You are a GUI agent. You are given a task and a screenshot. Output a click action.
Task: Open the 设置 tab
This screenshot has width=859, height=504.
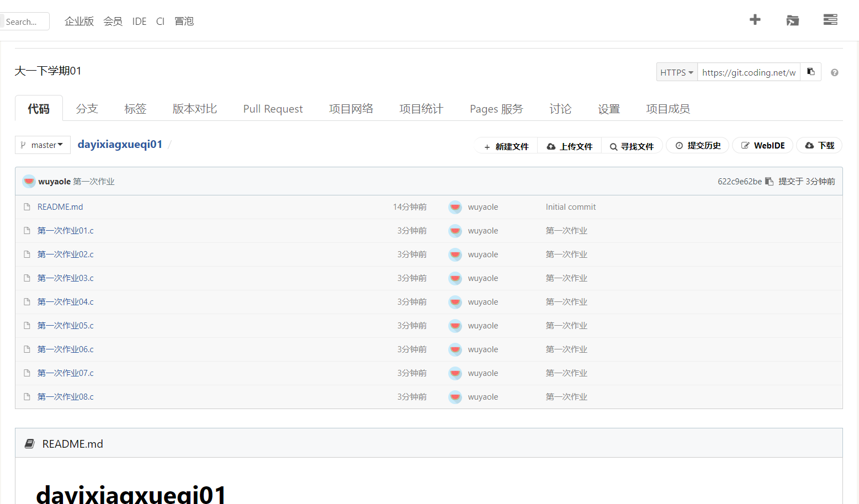click(x=609, y=109)
